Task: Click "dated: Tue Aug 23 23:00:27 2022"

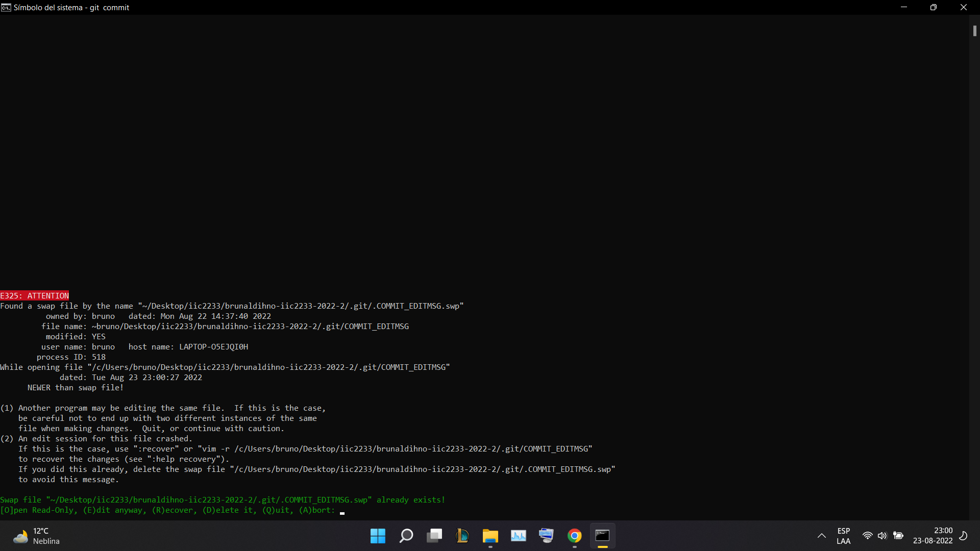Action: tap(131, 378)
